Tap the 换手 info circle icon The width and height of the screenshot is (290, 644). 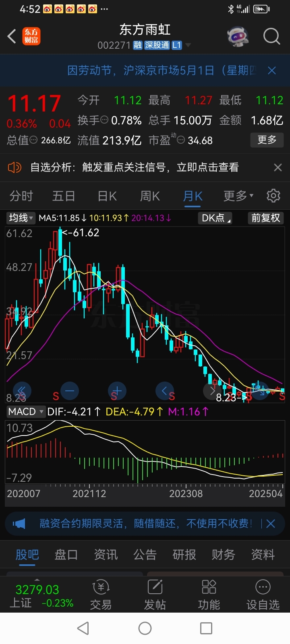pyautogui.click(x=104, y=120)
